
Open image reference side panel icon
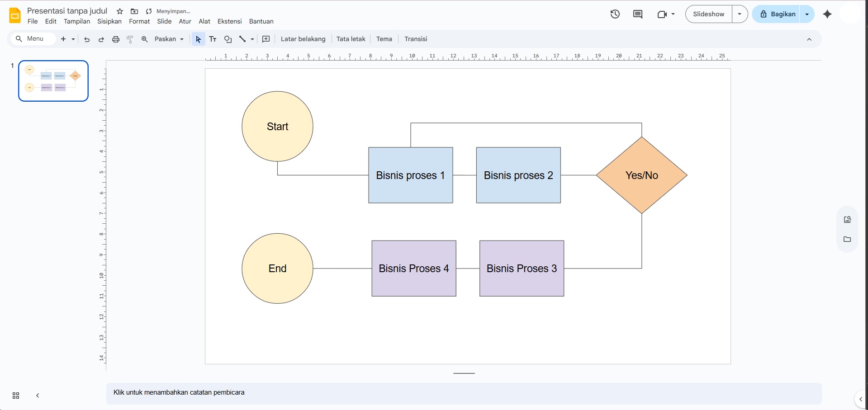pyautogui.click(x=847, y=220)
